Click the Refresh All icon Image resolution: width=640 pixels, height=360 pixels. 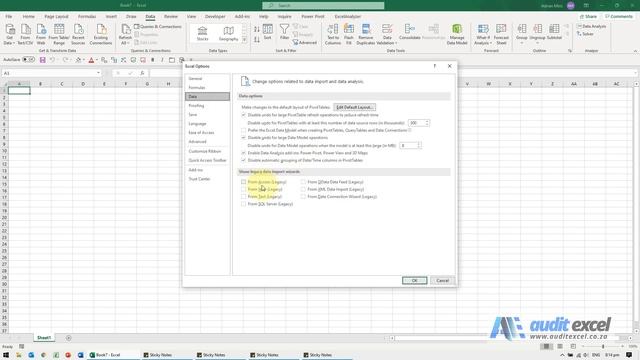(125, 34)
